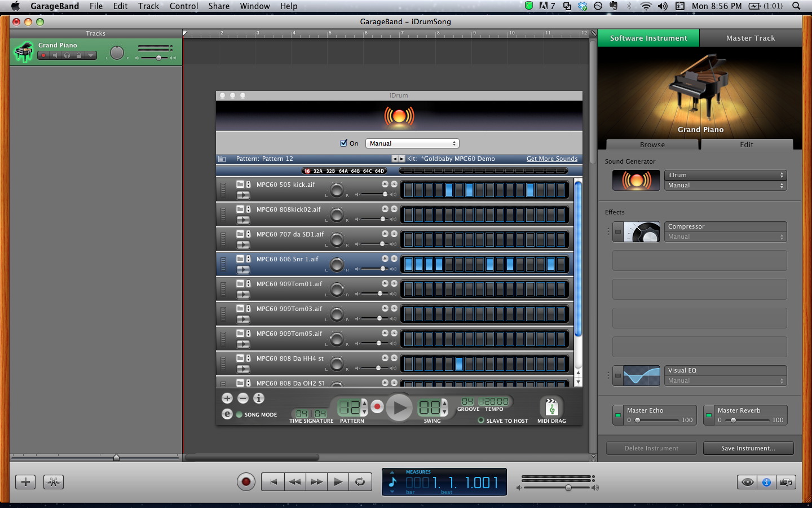Image resolution: width=812 pixels, height=508 pixels.
Task: Open the iDrum sound generator dropdown
Action: 725,175
